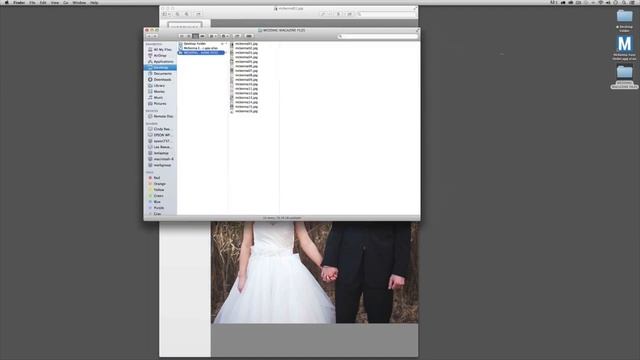The width and height of the screenshot is (640, 360).
Task: Select the EPSON WF shared device
Action: pyautogui.click(x=160, y=135)
